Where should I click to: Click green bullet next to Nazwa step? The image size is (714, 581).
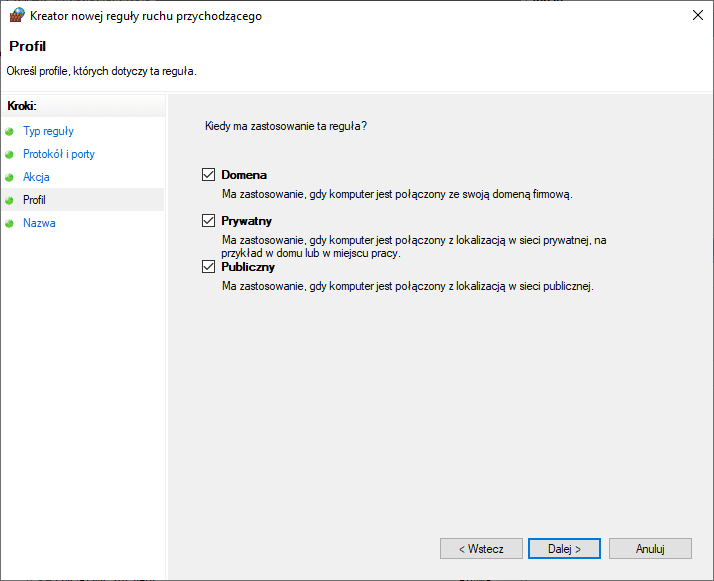(x=9, y=224)
